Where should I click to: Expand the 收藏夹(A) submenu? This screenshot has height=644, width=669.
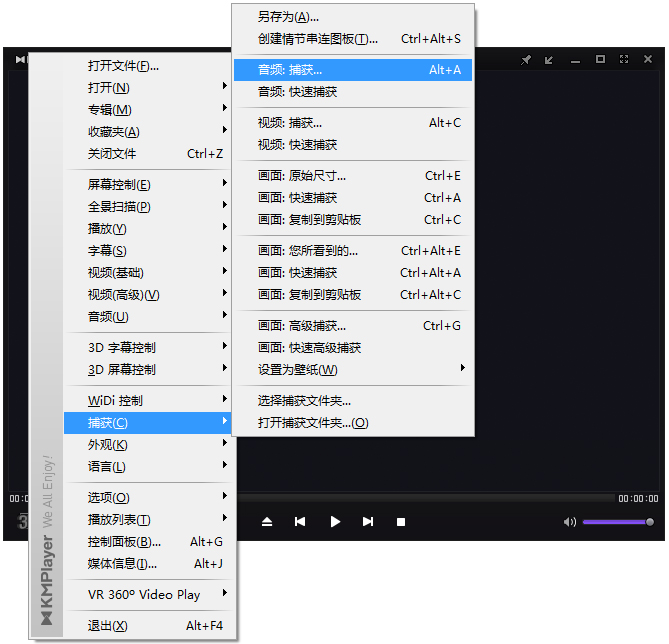tap(148, 131)
